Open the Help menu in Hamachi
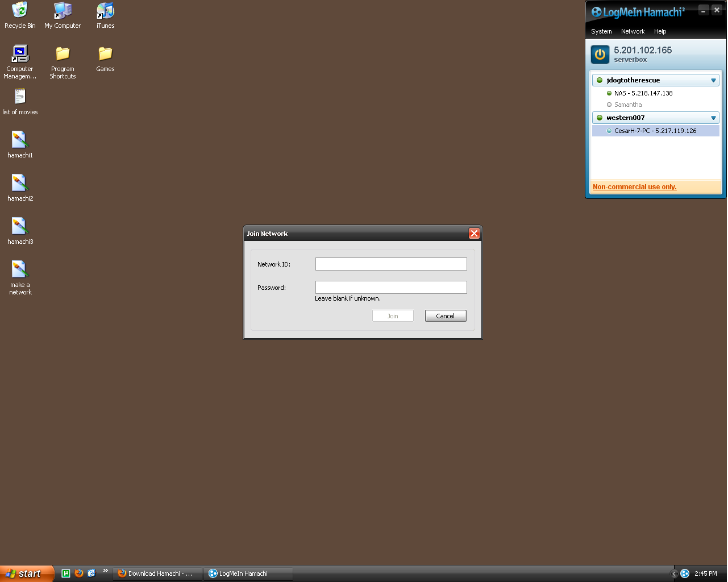Image resolution: width=728 pixels, height=582 pixels. [660, 32]
